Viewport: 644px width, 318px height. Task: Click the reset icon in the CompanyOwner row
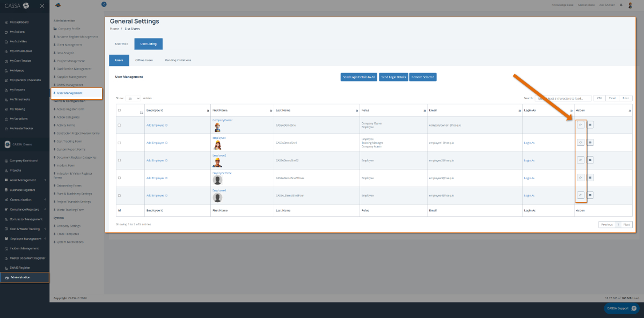point(580,125)
